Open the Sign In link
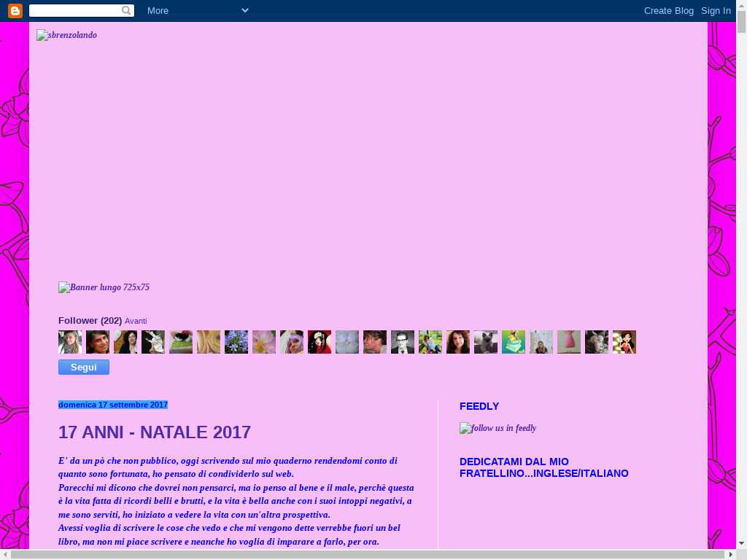This screenshot has height=560, width=747. click(716, 11)
